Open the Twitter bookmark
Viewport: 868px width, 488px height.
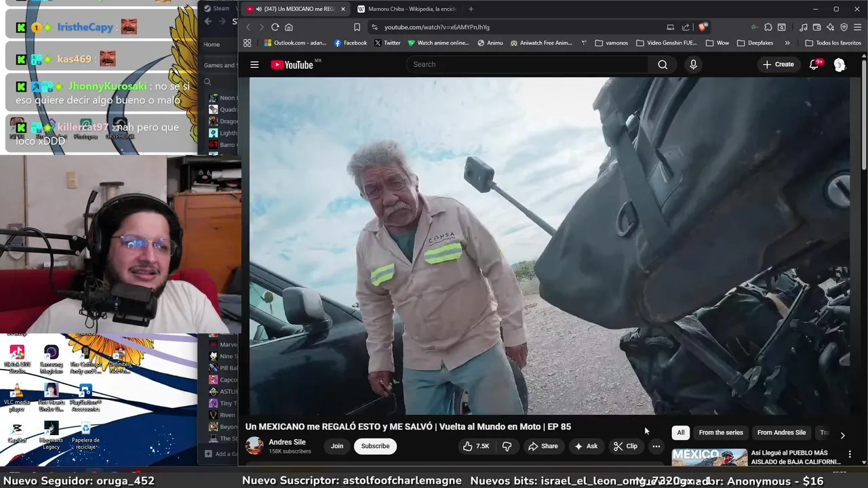pos(387,43)
